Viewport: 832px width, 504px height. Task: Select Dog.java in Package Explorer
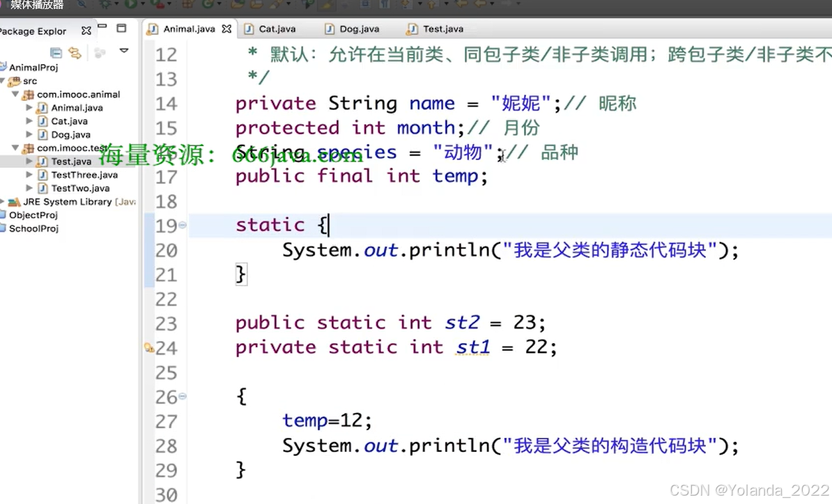70,134
